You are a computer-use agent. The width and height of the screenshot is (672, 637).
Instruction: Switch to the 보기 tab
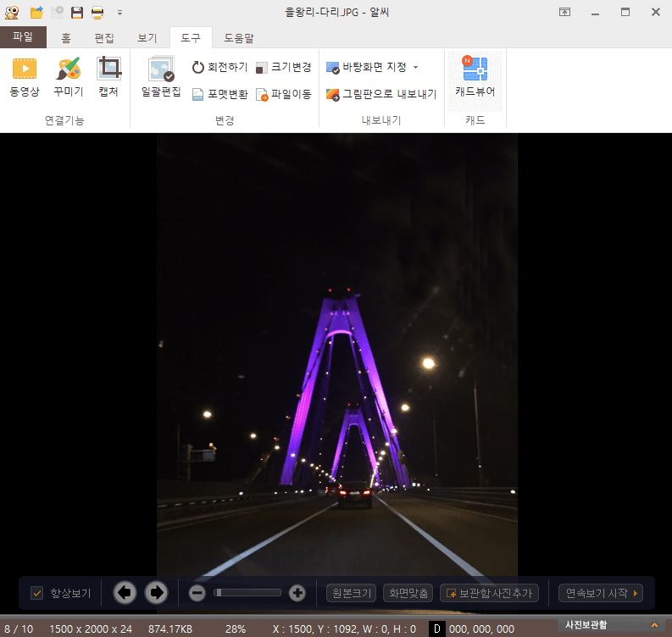pyautogui.click(x=147, y=38)
